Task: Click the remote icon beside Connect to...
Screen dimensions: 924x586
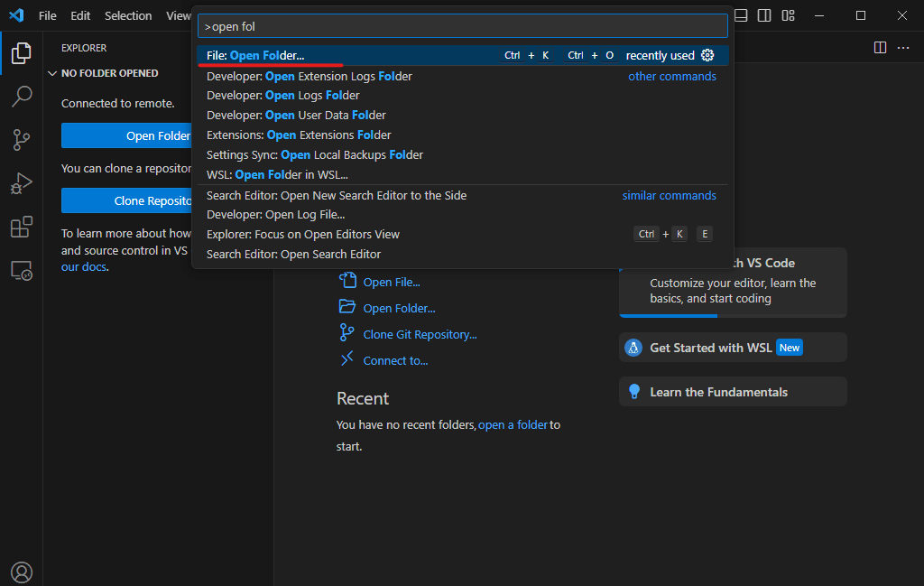Action: coord(347,358)
